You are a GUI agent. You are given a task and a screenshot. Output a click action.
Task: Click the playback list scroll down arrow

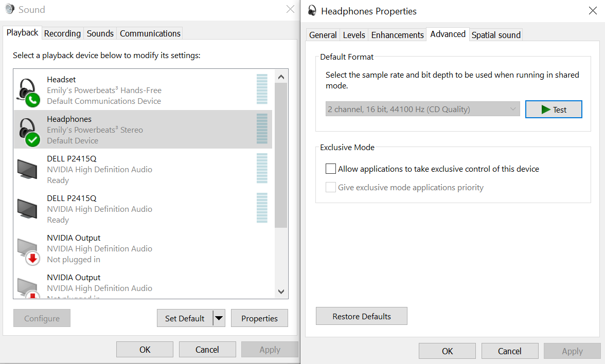tap(281, 292)
